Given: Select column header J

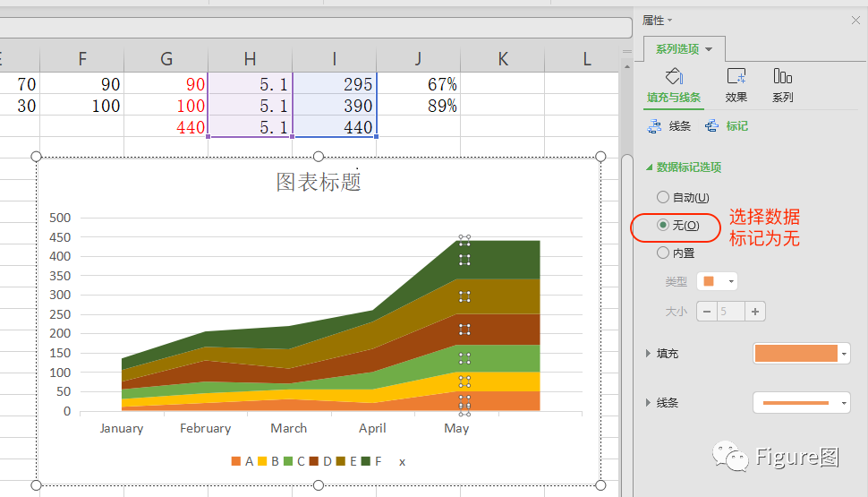Looking at the screenshot, I should point(419,59).
